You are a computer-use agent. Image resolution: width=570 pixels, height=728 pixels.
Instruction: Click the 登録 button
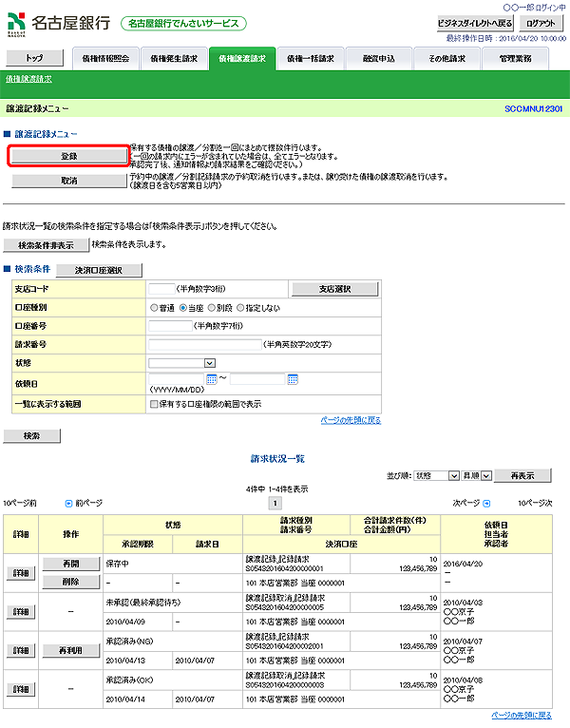(68, 156)
